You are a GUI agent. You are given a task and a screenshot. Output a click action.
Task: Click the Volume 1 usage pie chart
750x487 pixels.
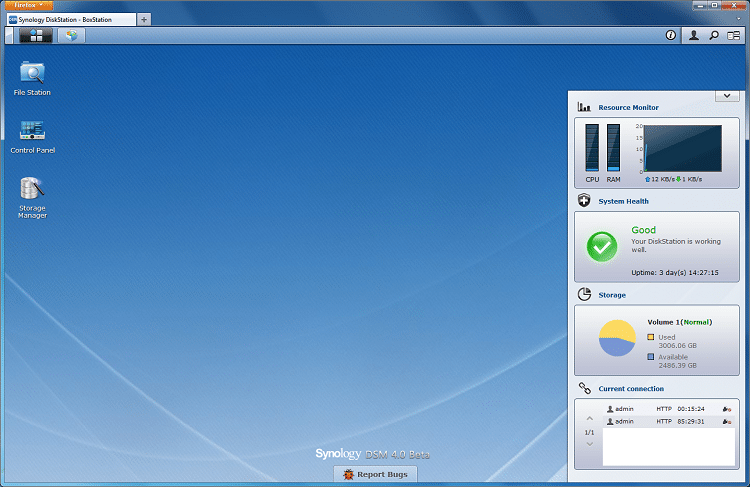[617, 338]
